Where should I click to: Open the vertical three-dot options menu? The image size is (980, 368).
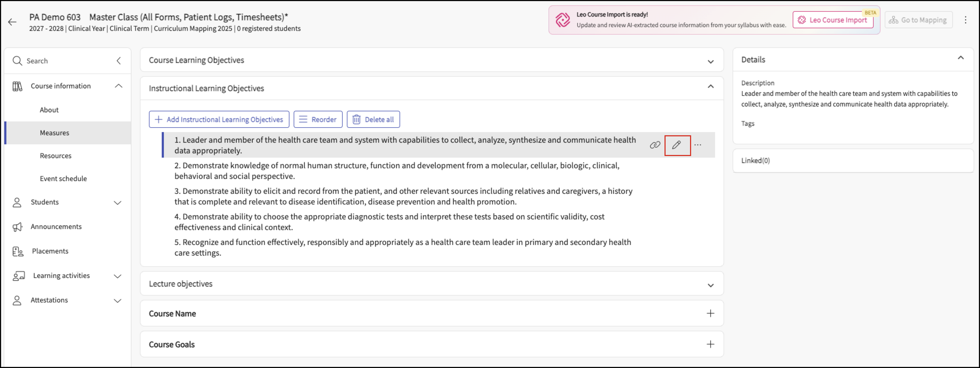pyautogui.click(x=966, y=20)
